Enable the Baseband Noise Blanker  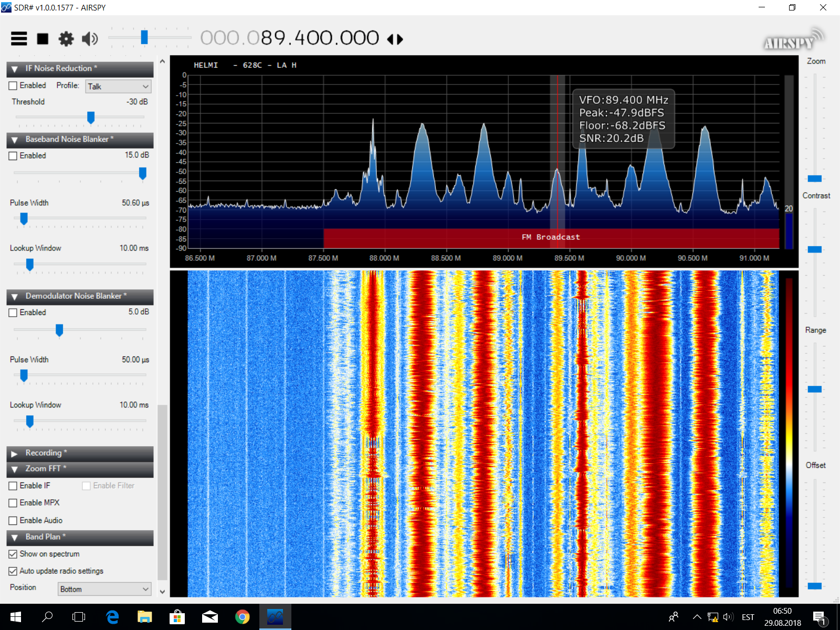pos(13,156)
